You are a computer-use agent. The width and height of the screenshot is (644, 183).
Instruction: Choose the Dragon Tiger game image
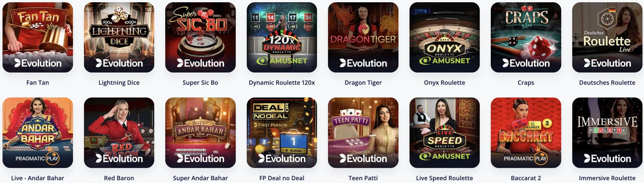point(363,37)
